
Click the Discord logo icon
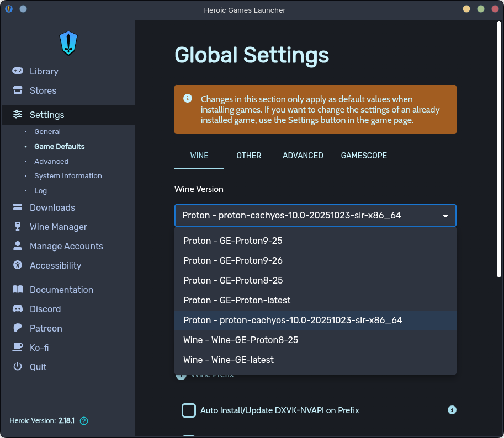(18, 309)
